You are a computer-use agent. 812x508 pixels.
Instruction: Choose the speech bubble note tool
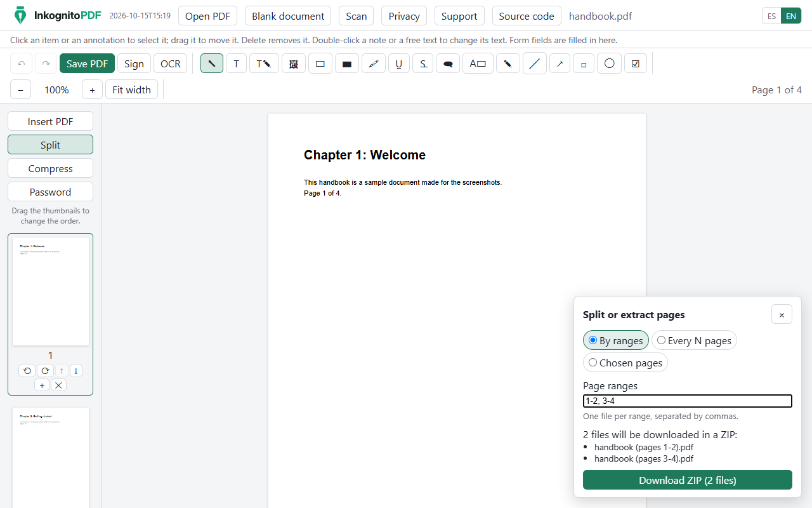pos(449,63)
